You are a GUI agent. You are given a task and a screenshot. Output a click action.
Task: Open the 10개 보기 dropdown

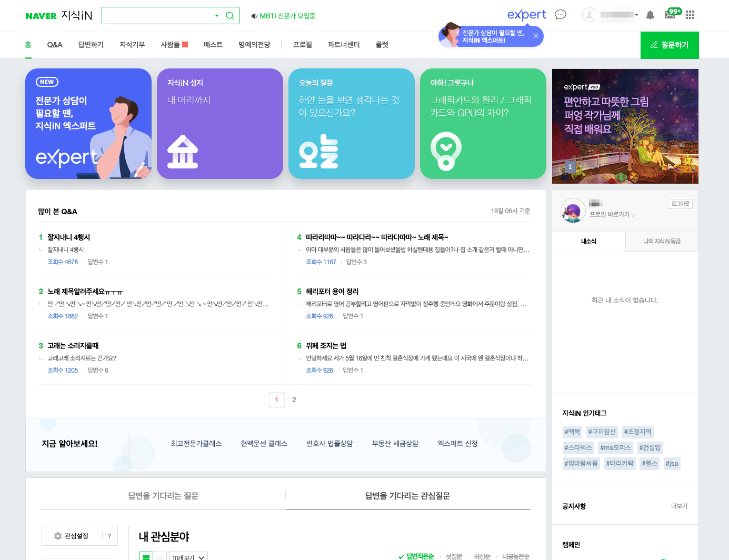click(x=188, y=557)
